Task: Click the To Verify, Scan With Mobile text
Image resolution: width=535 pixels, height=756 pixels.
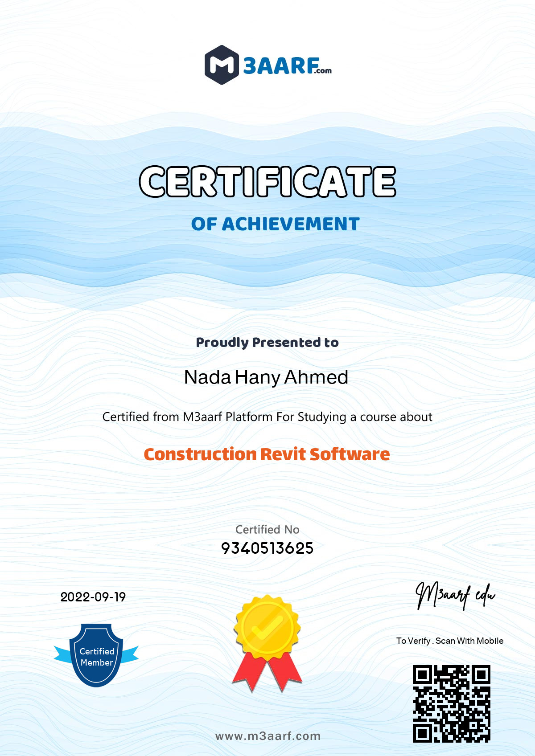Action: point(450,641)
